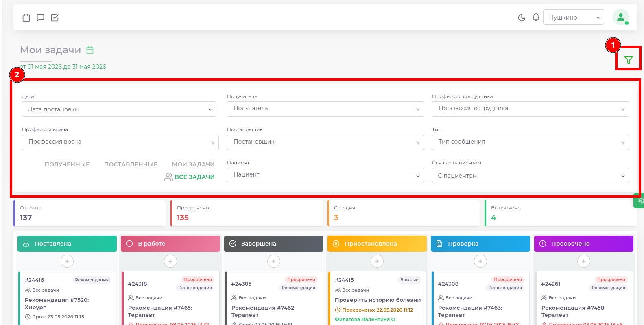Open the С пациентом dropdown
Image resolution: width=644 pixels, height=325 pixels.
click(x=530, y=175)
